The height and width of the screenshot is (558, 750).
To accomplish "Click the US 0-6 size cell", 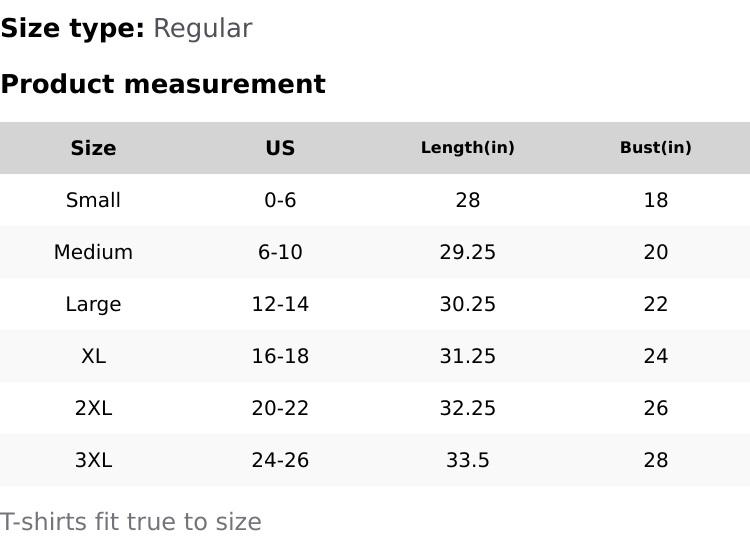I will (x=280, y=200).
